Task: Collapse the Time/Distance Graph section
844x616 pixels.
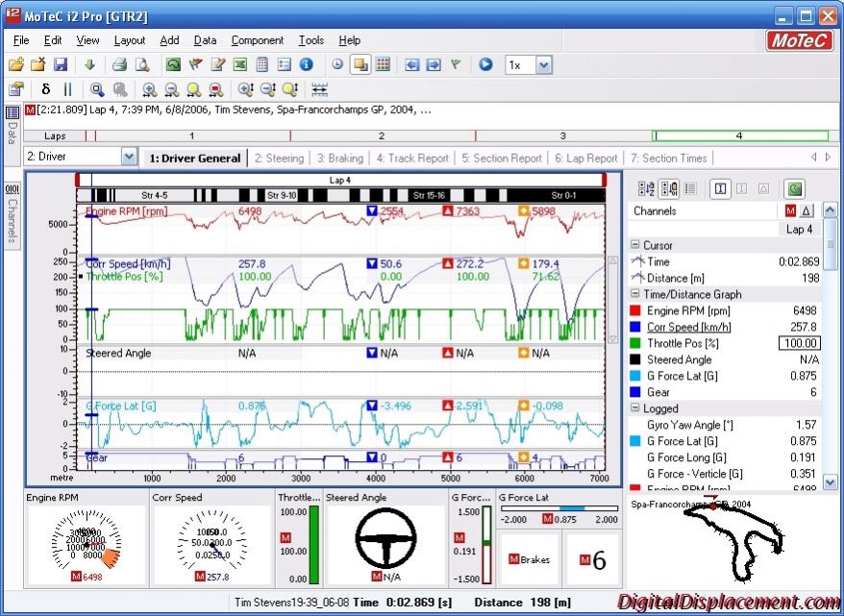Action: pos(634,294)
